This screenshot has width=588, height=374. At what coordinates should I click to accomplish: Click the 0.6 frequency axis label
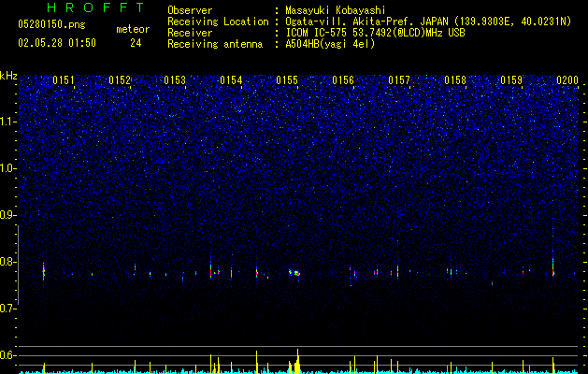pyautogui.click(x=7, y=355)
